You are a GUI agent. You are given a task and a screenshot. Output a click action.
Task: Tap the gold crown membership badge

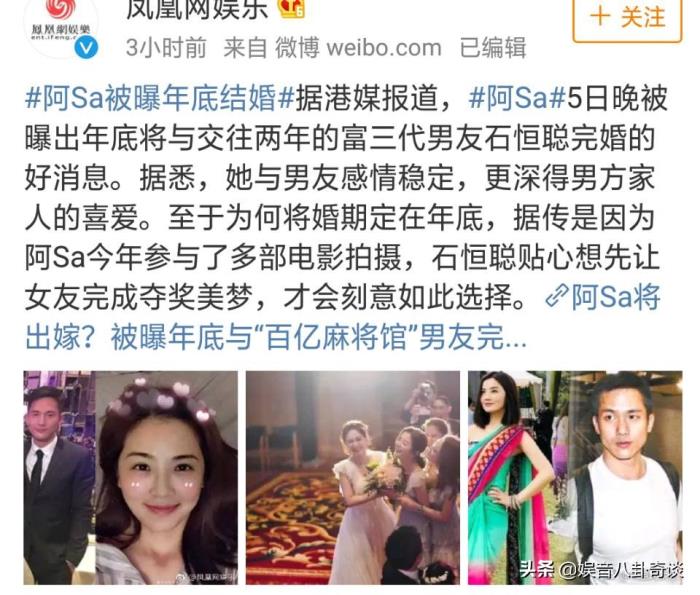292,8
